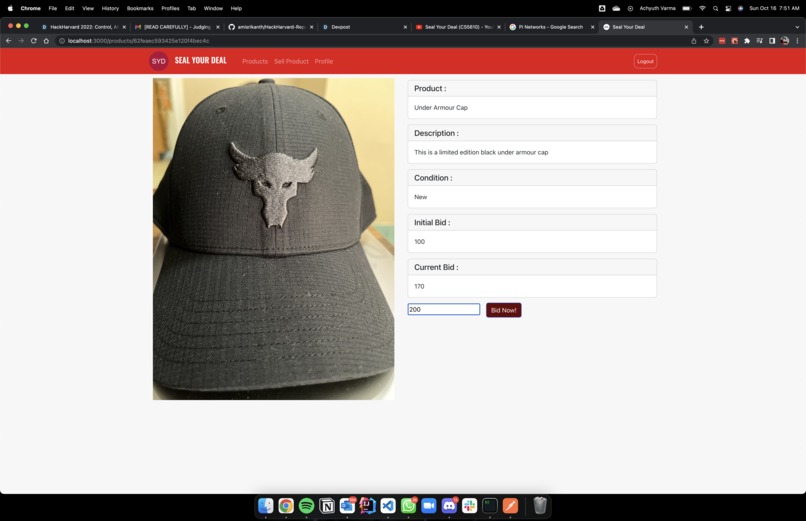Reload the current page

point(34,41)
